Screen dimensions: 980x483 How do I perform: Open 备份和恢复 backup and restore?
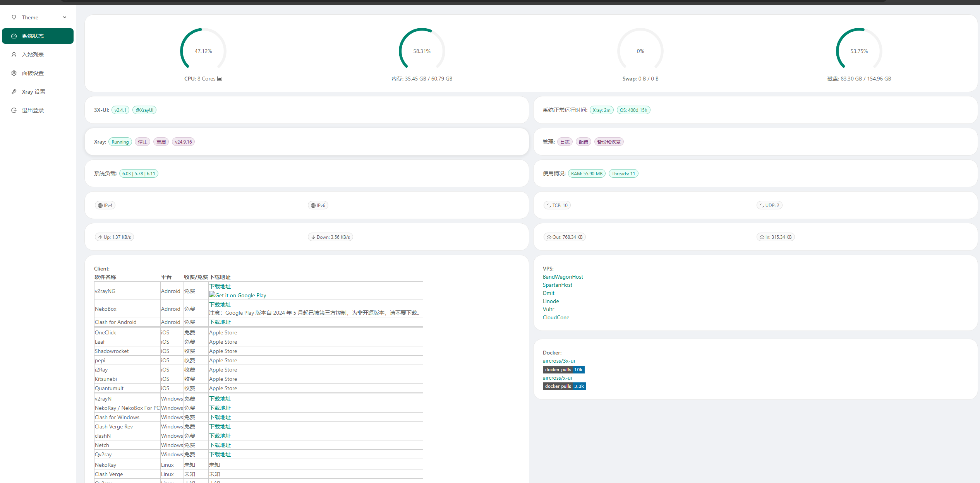(609, 142)
